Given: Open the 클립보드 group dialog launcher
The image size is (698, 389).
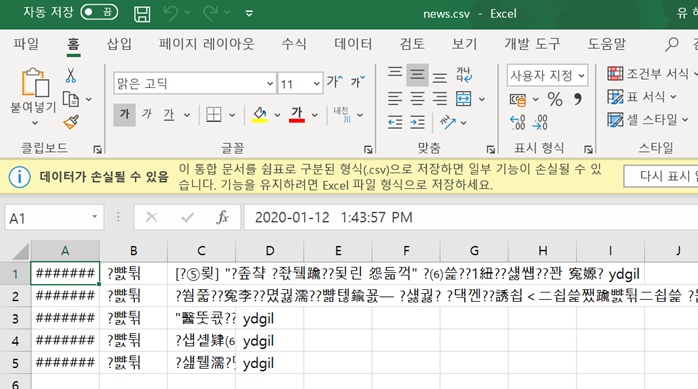Looking at the screenshot, I should [x=97, y=150].
